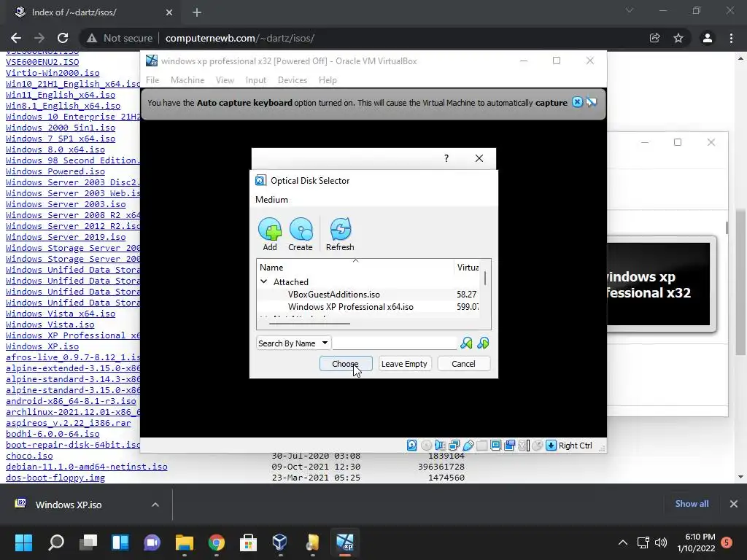The width and height of the screenshot is (747, 560).
Task: Open Win11_English_x64.iso link
Action: [61, 95]
